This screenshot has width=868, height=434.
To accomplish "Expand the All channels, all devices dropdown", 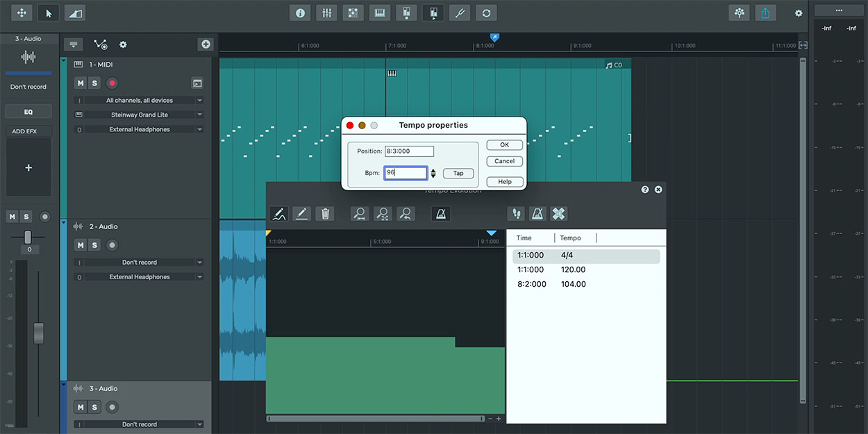I will [x=139, y=101].
